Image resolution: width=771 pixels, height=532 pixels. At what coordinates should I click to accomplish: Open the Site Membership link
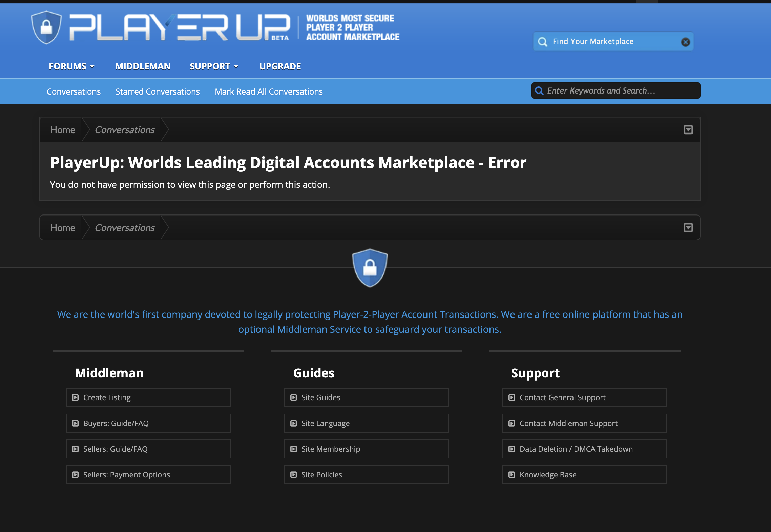(367, 449)
